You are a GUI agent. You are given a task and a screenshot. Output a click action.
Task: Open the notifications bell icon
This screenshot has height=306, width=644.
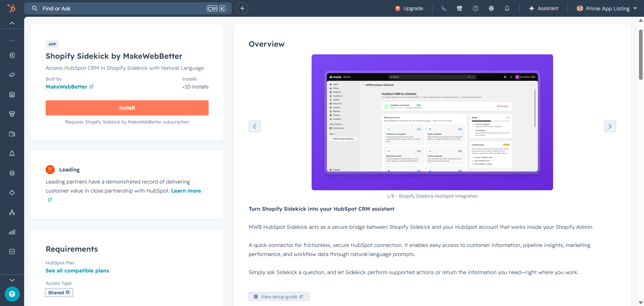pos(507,8)
